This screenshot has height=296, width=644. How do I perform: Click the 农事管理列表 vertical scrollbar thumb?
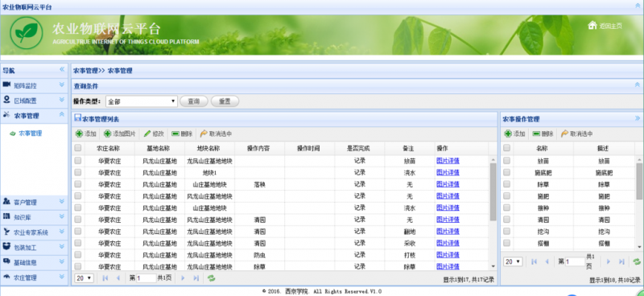(493, 191)
